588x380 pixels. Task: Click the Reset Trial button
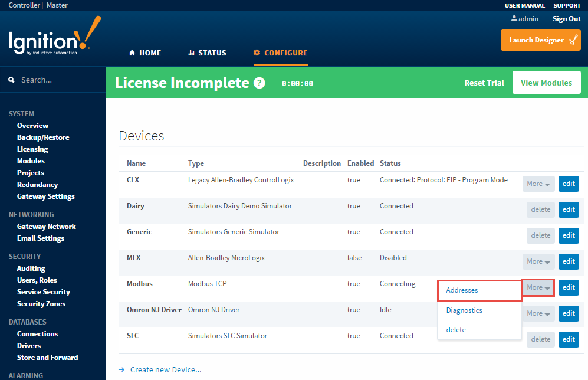tap(484, 83)
